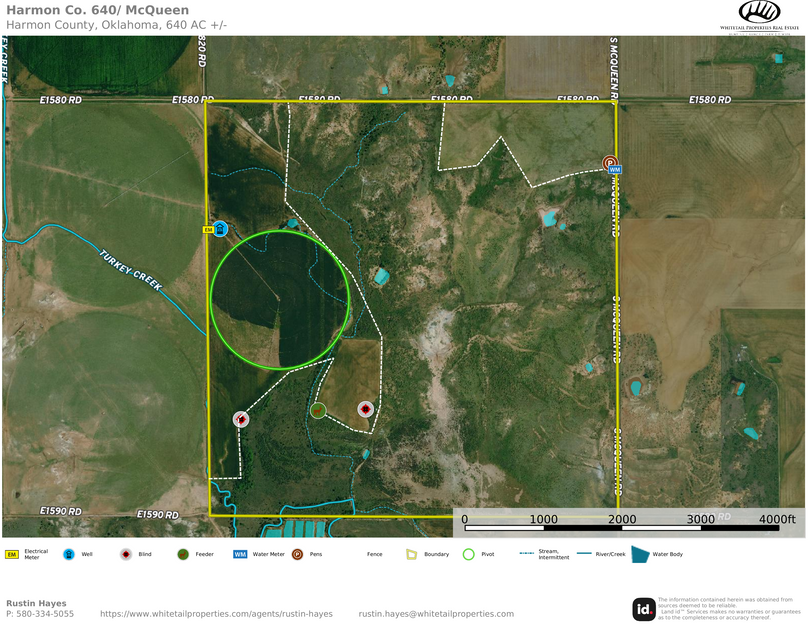Select the Pens marker near McQueen Road
The height and width of the screenshot is (624, 808).
pos(609,162)
